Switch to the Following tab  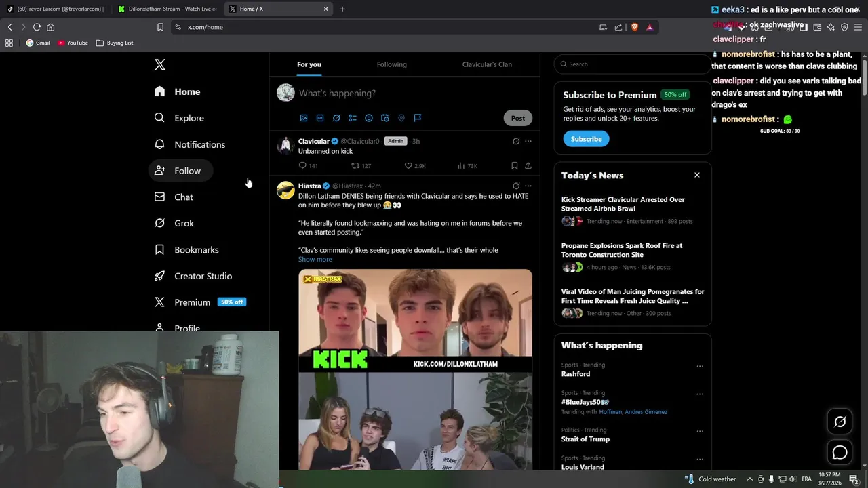point(392,64)
